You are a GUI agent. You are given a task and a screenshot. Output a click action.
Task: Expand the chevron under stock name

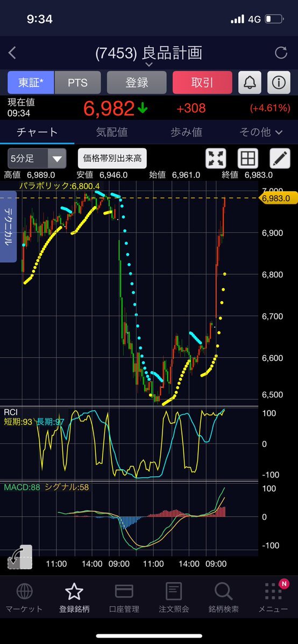pyautogui.click(x=149, y=64)
